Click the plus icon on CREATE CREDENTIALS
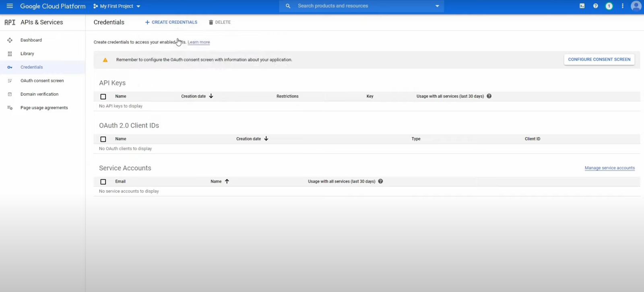Screen dimensions: 644x292 (147, 22)
